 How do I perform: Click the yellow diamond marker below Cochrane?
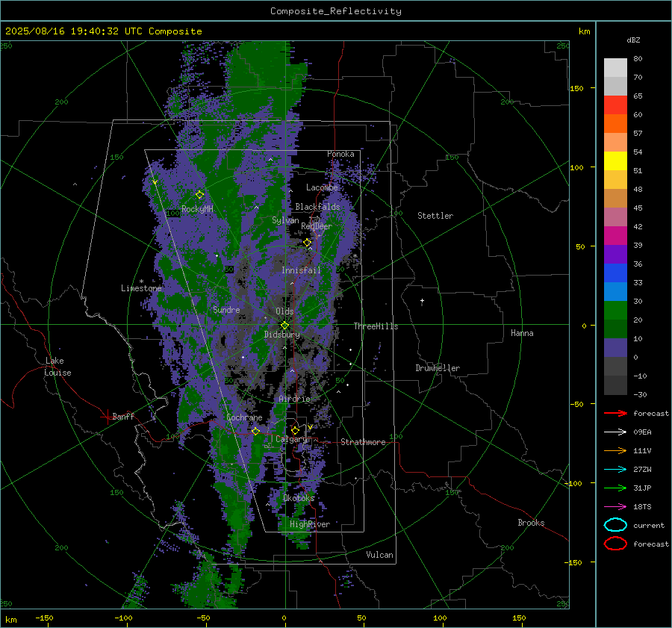[x=256, y=431]
